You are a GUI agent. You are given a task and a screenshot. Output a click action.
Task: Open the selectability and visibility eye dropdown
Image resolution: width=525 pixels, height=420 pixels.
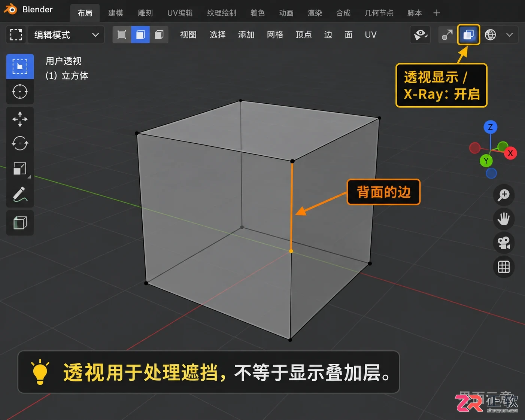[x=421, y=35]
